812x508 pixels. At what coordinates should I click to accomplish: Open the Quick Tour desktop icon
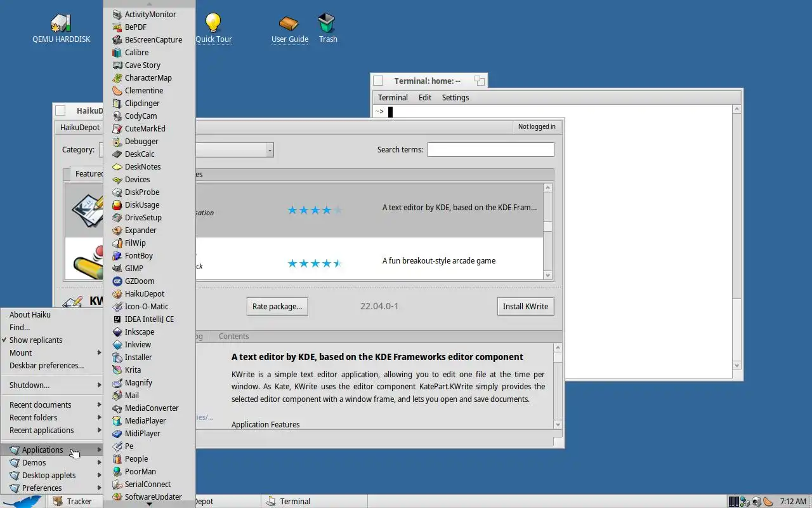213,29
